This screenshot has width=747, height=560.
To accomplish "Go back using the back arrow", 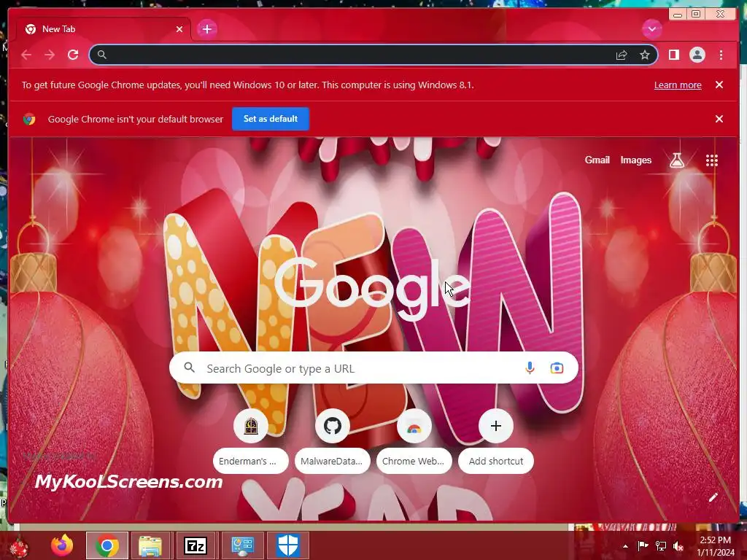I will pyautogui.click(x=26, y=55).
